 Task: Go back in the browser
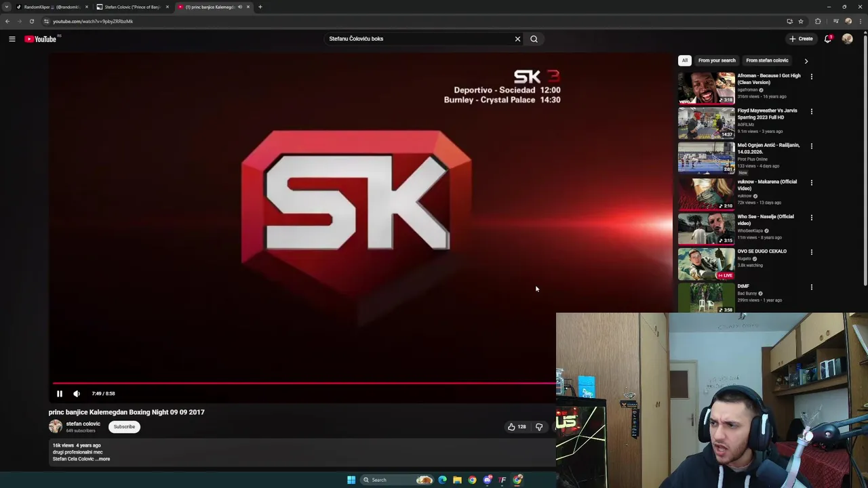coord(7,21)
